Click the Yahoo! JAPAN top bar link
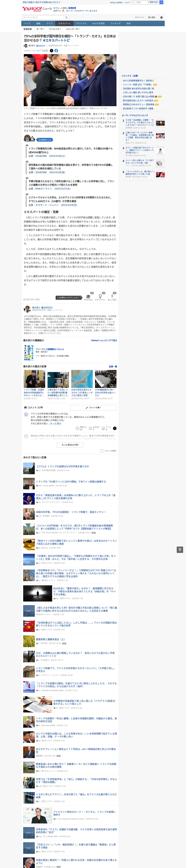 coord(116,2)
